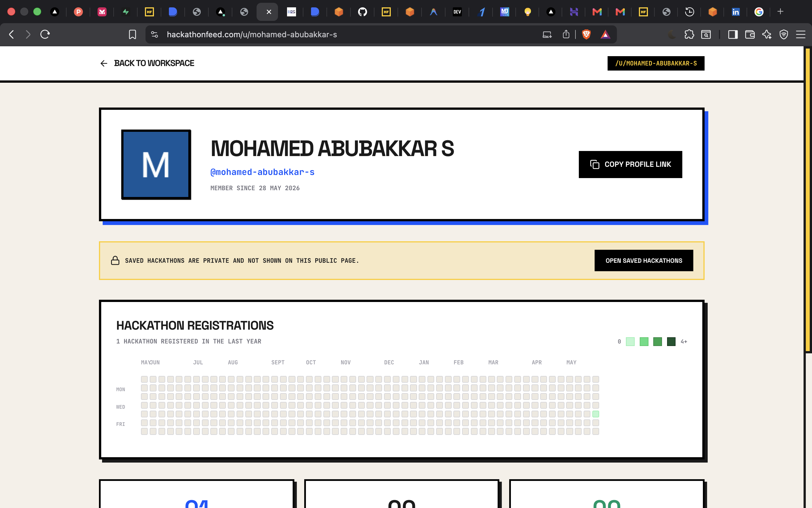Close the active hackathonfeed tab
812x508 pixels.
(269, 12)
